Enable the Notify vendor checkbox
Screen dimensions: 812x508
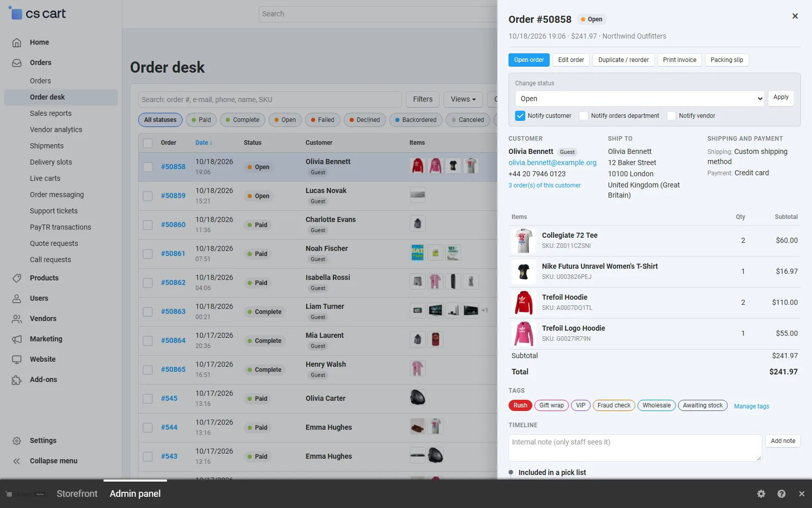click(x=671, y=116)
